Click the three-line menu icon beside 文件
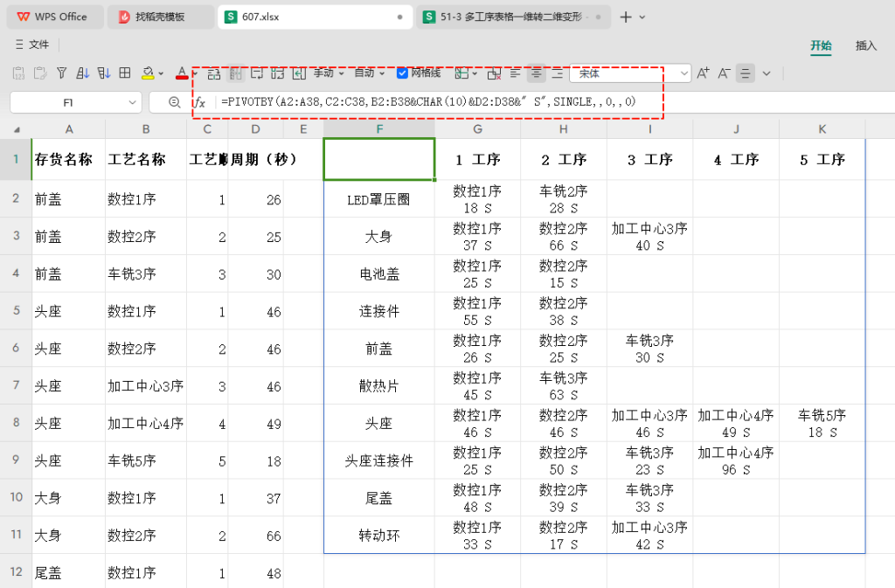 pos(19,45)
